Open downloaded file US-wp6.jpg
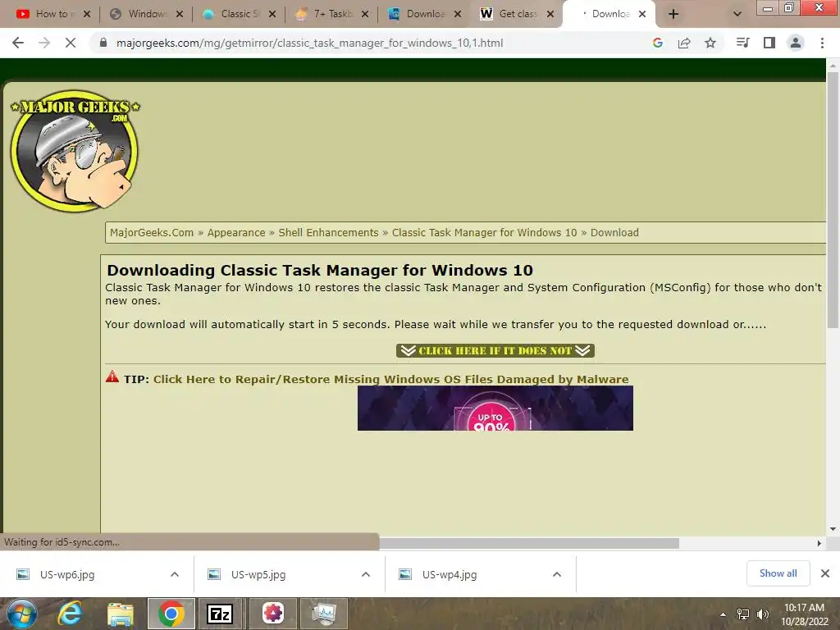Image resolution: width=840 pixels, height=630 pixels. click(67, 574)
